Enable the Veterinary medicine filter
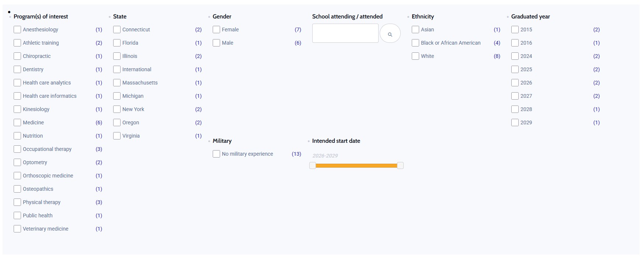Screen dimensions: 644x259 [17, 229]
